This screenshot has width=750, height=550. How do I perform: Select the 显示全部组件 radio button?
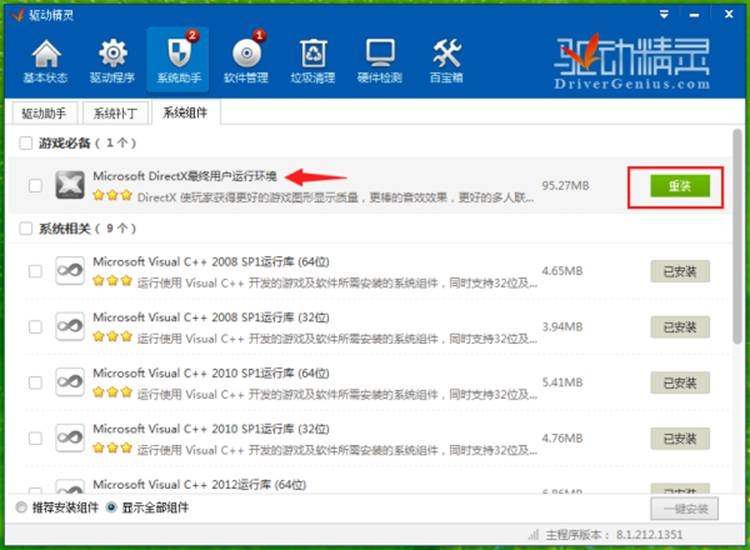point(111,507)
